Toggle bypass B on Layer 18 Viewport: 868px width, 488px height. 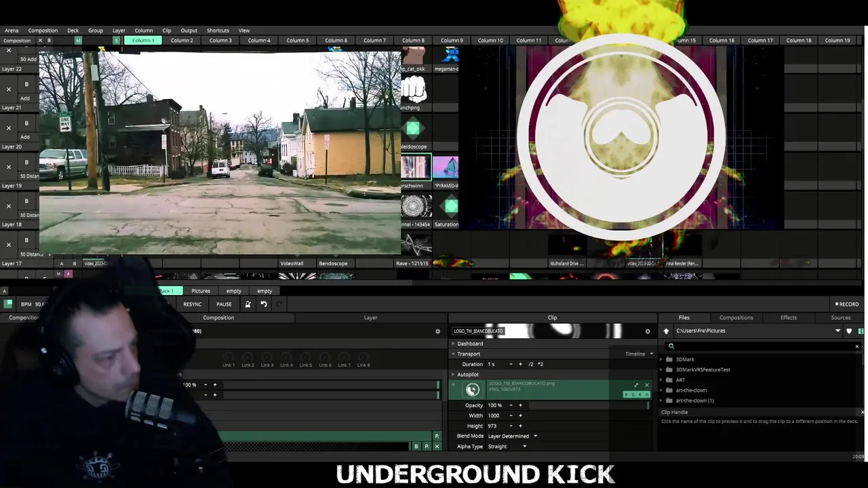(x=26, y=201)
